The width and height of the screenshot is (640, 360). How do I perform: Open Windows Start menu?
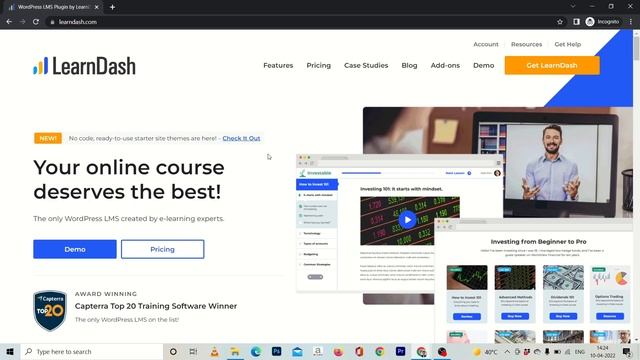(10, 351)
